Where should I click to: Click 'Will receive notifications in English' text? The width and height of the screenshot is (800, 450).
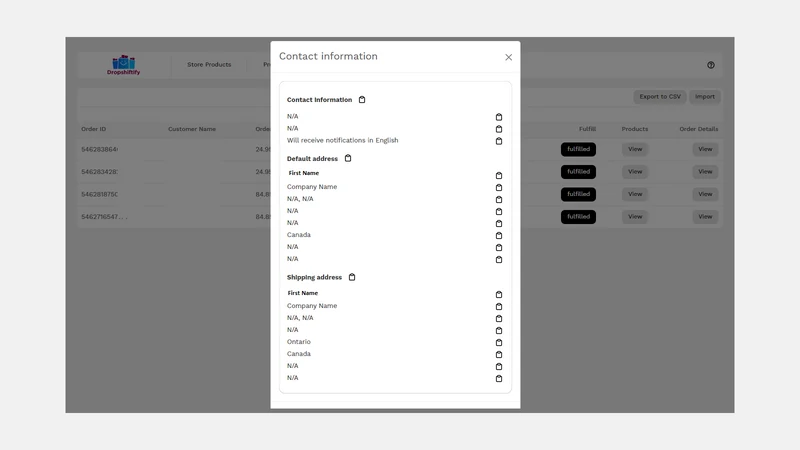342,140
